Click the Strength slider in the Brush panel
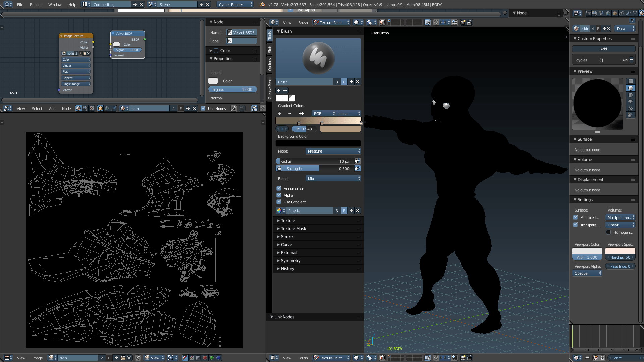The image size is (644, 362). pyautogui.click(x=317, y=168)
